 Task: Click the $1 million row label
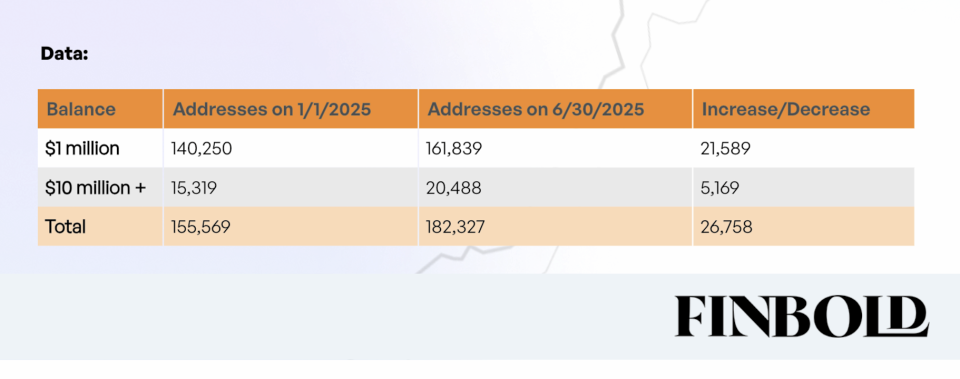pyautogui.click(x=83, y=148)
